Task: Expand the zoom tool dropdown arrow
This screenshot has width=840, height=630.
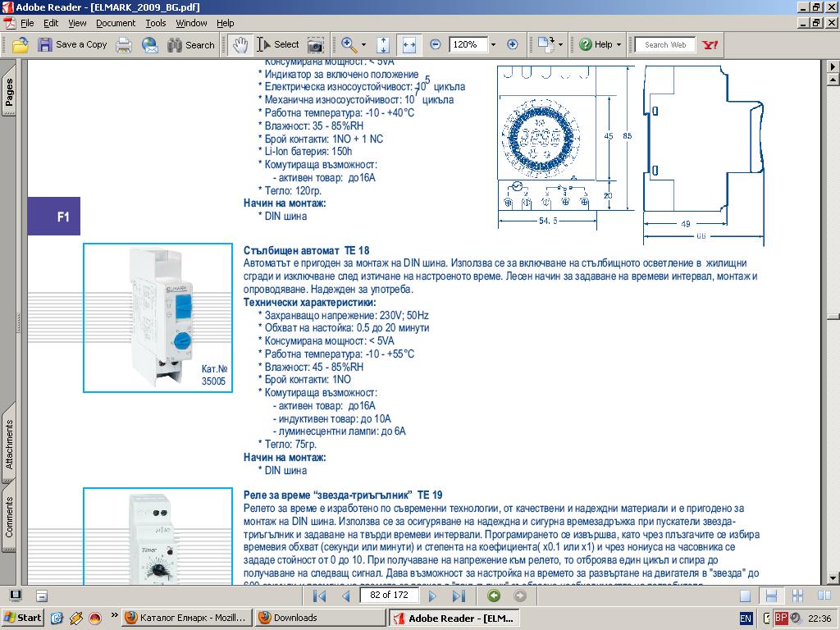Action: click(363, 45)
